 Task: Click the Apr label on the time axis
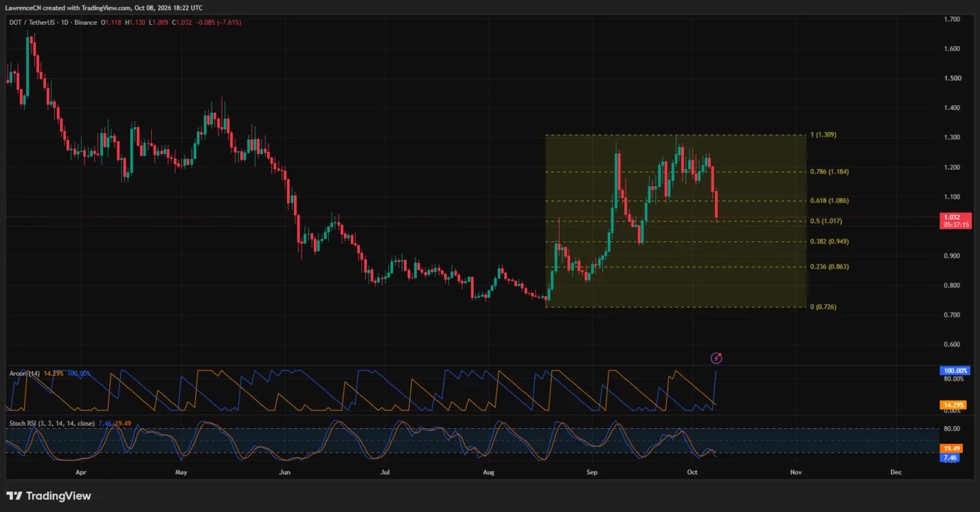(x=80, y=472)
